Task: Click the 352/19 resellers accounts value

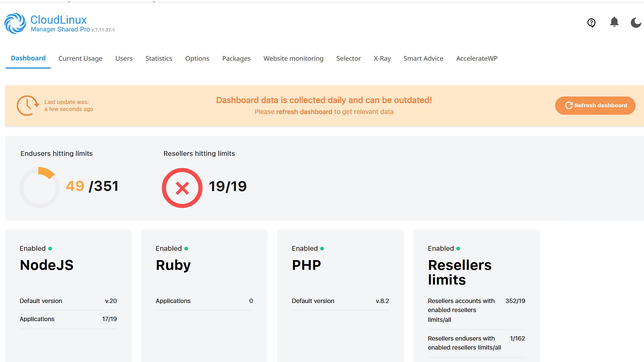Action: (x=516, y=301)
